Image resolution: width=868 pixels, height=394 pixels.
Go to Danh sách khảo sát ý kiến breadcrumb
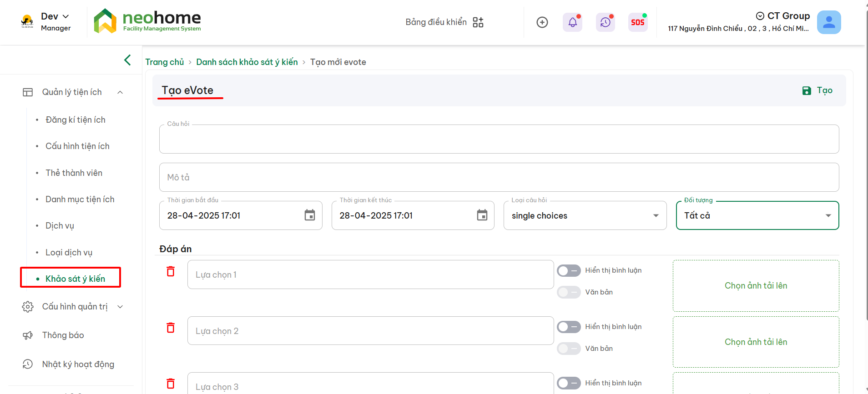tap(247, 62)
